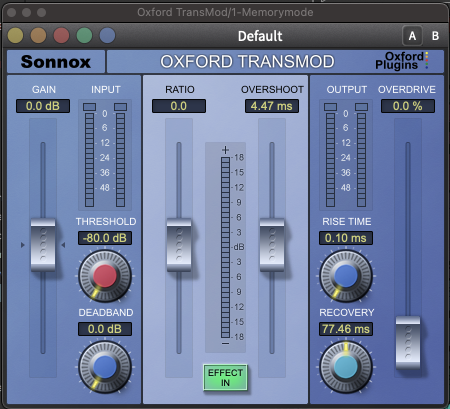Click the OVERSHOOT label

click(x=272, y=89)
